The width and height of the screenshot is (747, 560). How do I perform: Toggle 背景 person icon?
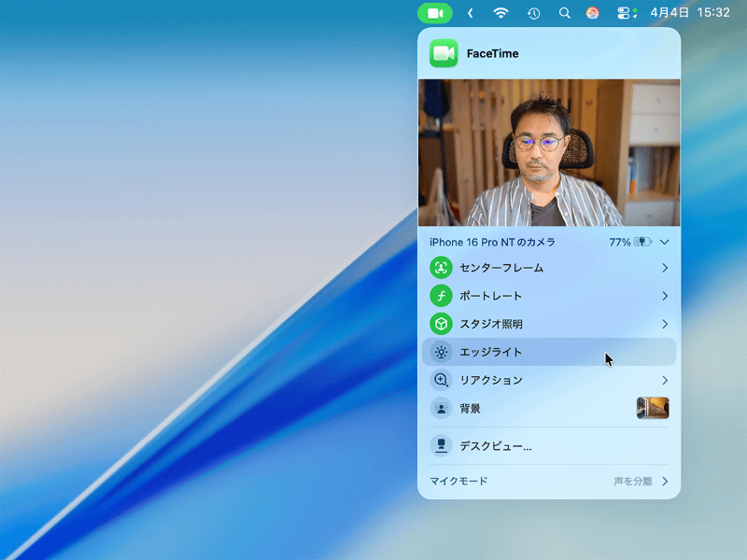(x=441, y=408)
